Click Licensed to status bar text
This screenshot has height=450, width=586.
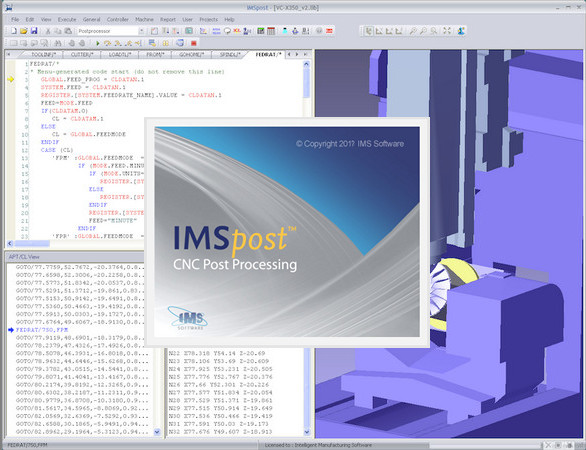click(x=318, y=445)
